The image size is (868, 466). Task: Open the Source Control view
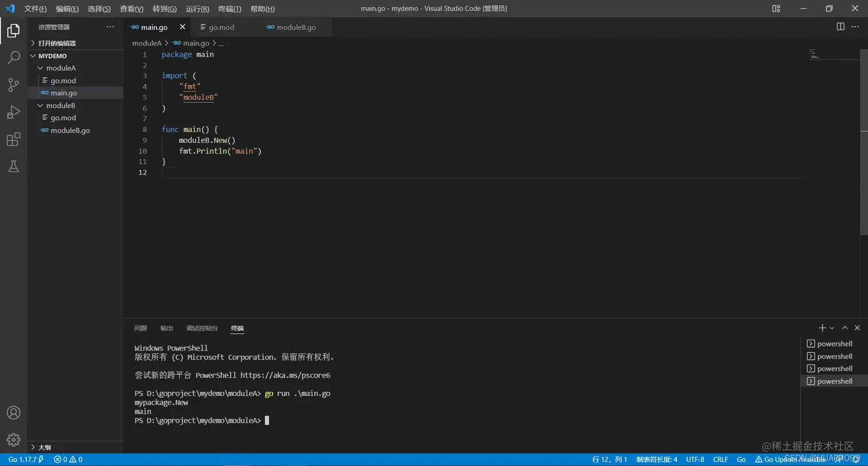pyautogui.click(x=13, y=85)
